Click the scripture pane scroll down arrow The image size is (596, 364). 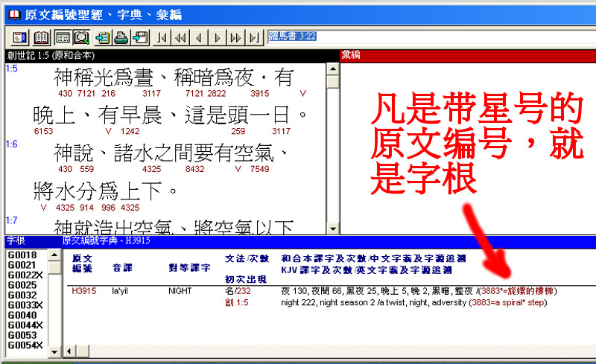[333, 229]
